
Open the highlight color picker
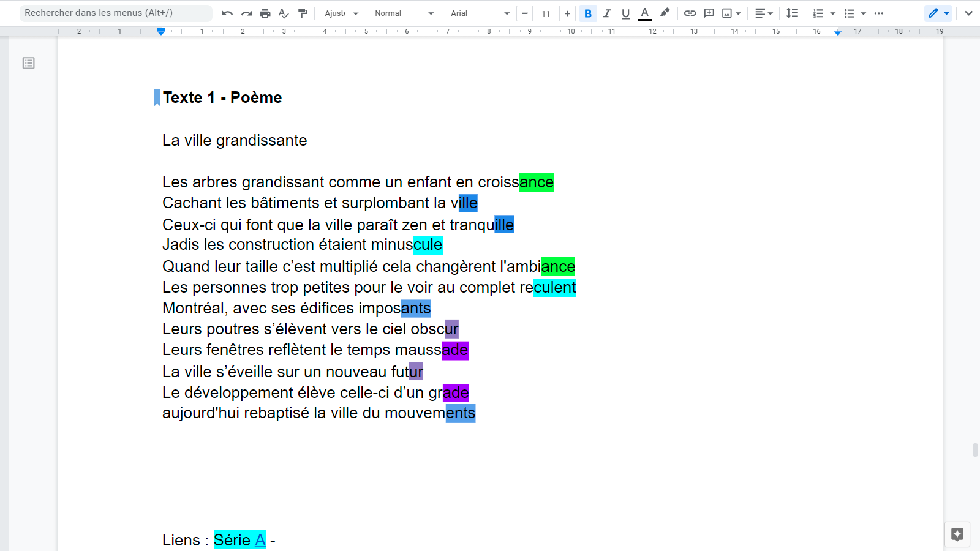[665, 13]
